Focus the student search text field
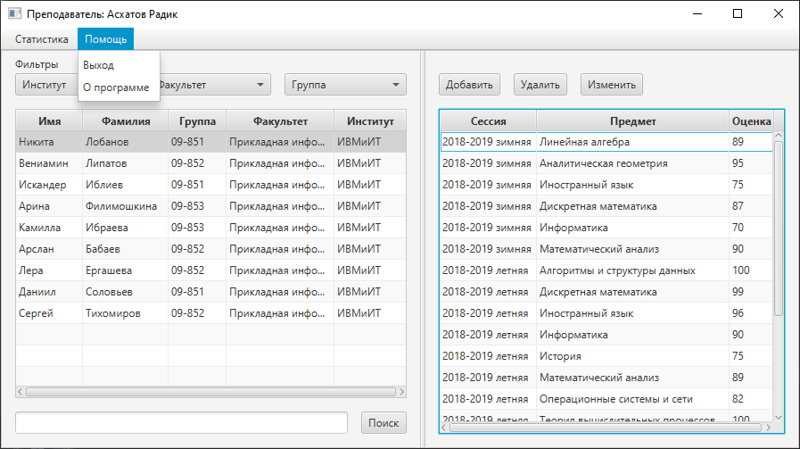Viewport: 800px width, 449px height. click(181, 423)
